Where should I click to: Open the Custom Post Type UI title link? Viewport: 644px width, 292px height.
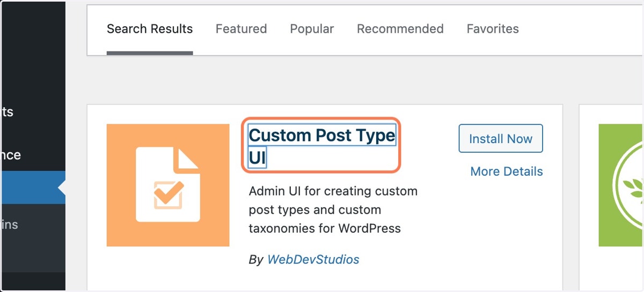322,146
